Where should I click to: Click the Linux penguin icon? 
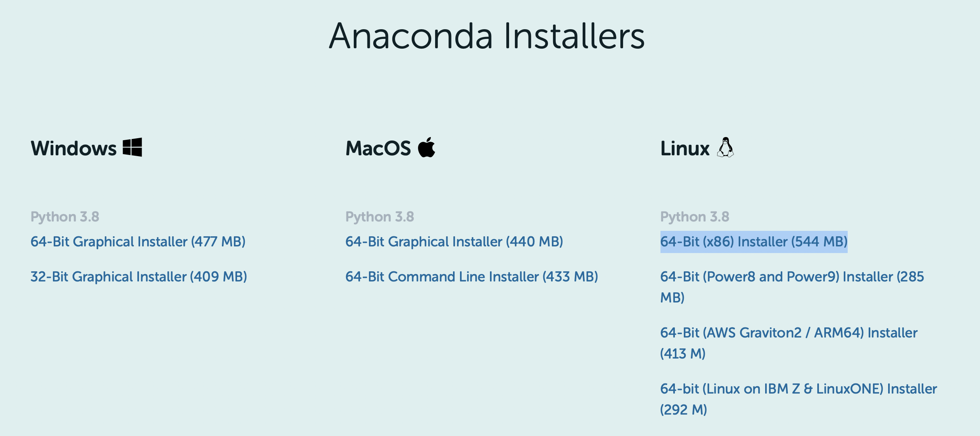725,148
